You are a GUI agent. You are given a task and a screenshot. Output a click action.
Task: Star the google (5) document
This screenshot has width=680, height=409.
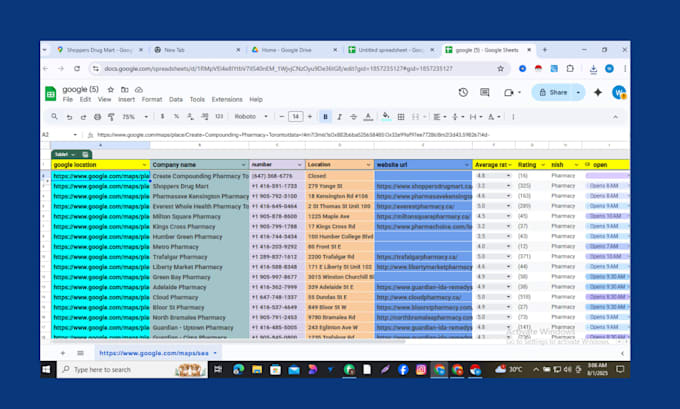point(111,89)
